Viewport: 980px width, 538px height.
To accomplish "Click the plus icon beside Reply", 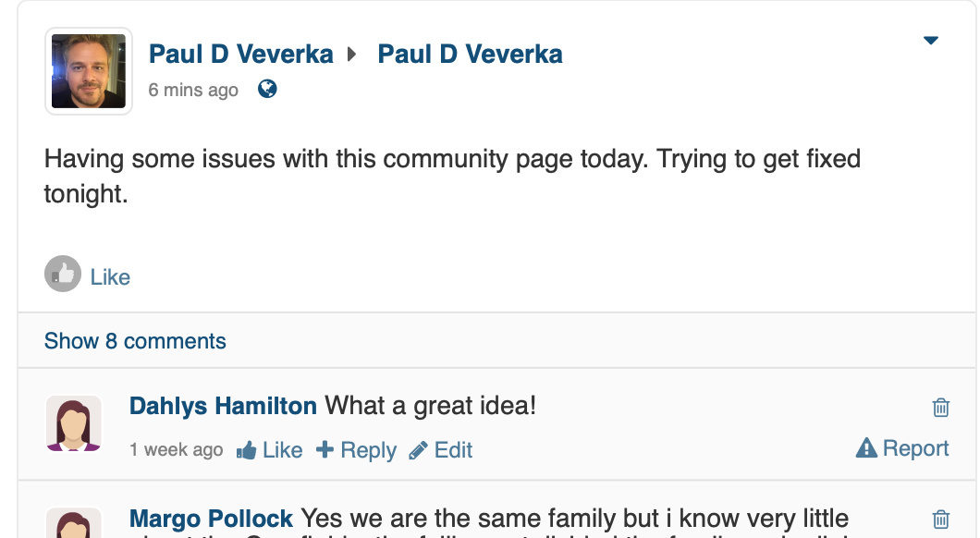I will (x=325, y=449).
